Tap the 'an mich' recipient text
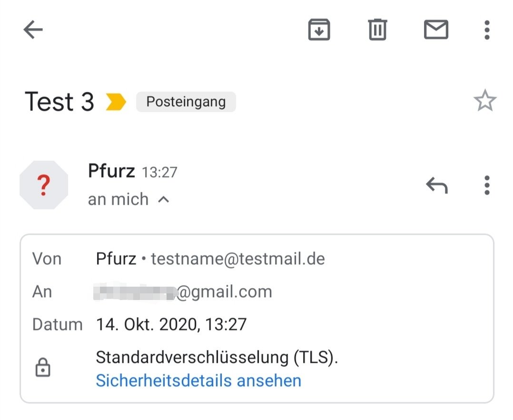Viewport: 513px width, 420px height. click(x=118, y=200)
